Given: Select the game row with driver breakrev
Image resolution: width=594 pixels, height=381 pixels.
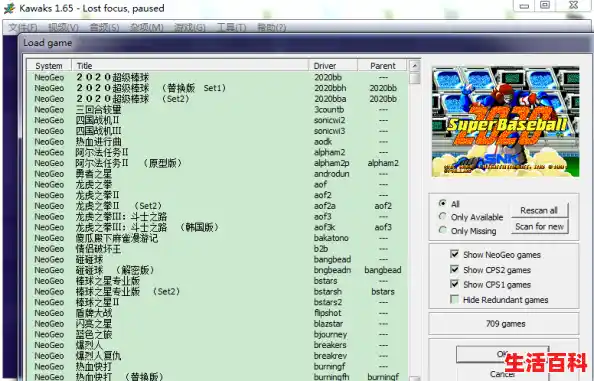Looking at the screenshot, I should tap(218, 356).
